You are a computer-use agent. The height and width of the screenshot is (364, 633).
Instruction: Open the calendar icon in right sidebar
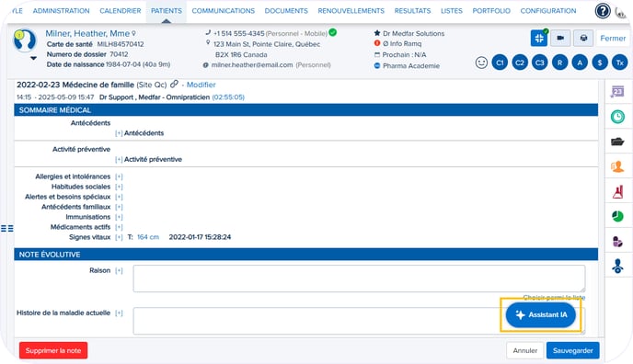click(x=617, y=92)
